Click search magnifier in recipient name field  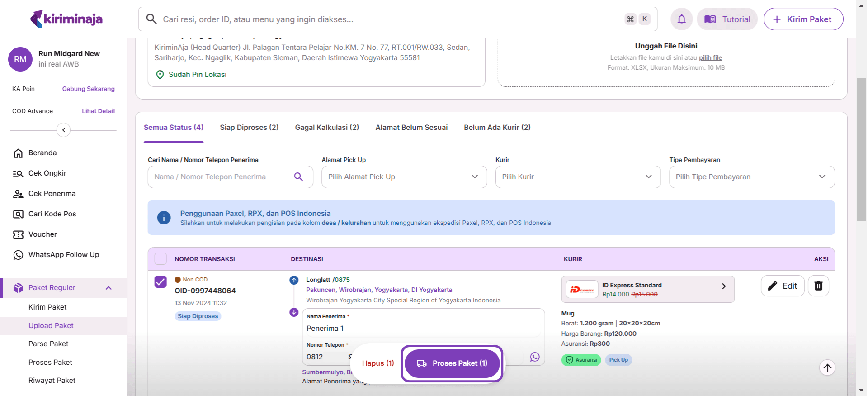[x=298, y=177]
